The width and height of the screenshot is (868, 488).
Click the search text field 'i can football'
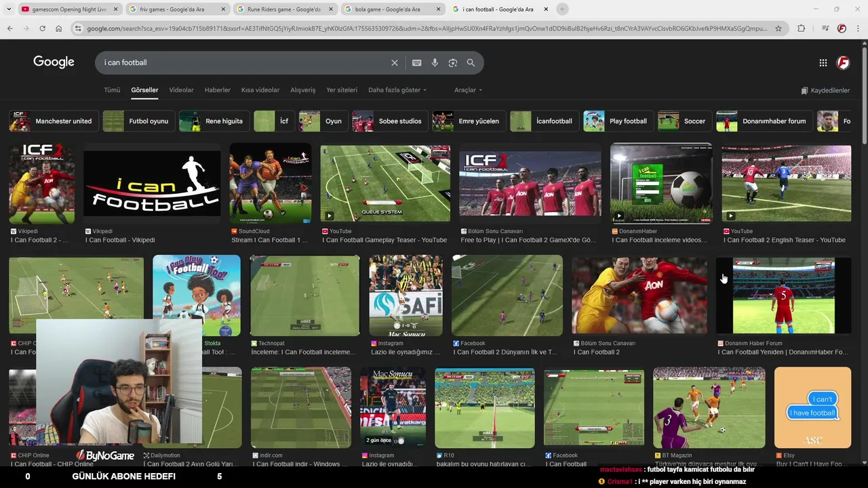click(x=244, y=62)
